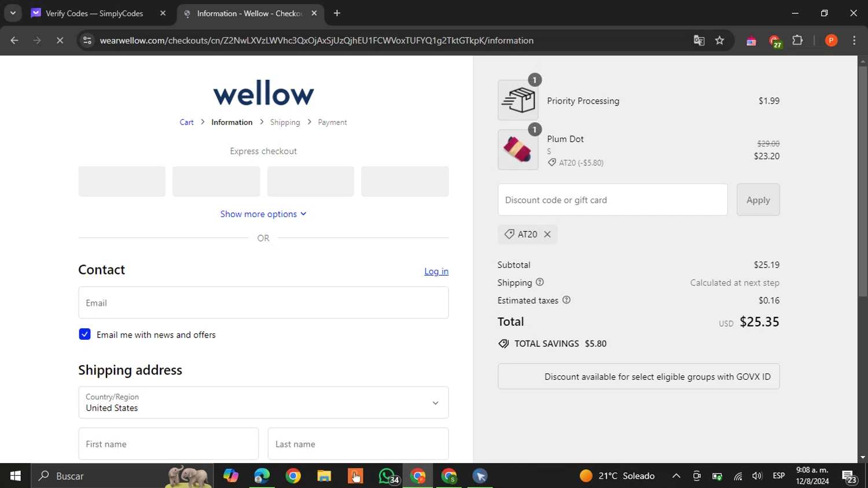Open a new browser tab
Image resolution: width=868 pixels, height=488 pixels.
pyautogui.click(x=337, y=13)
